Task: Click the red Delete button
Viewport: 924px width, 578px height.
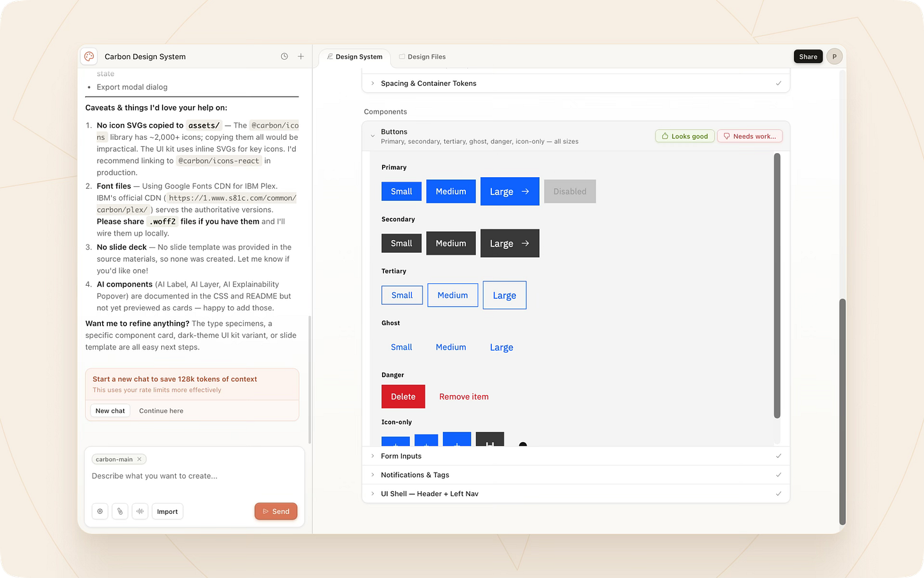Action: coord(403,396)
